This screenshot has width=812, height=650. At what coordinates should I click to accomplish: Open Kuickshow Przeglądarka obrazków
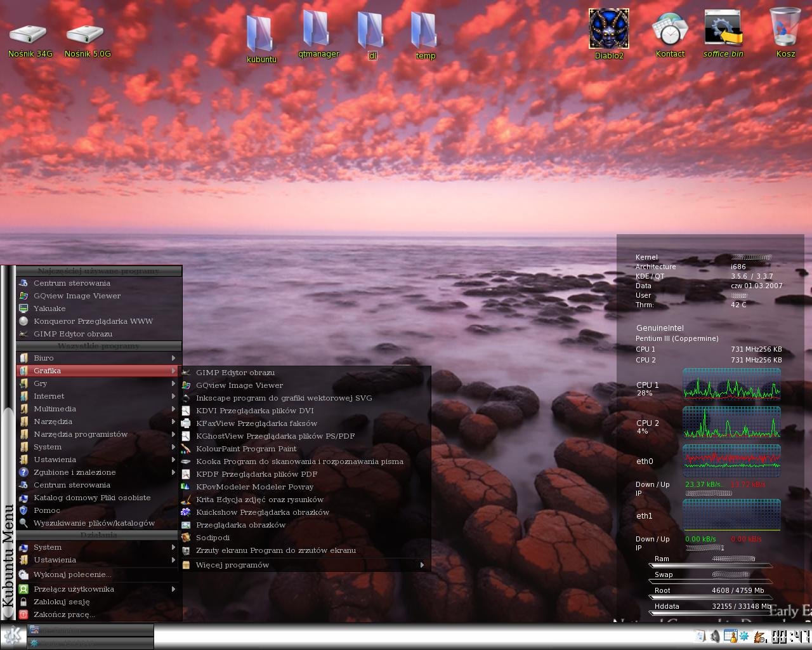(x=306, y=512)
